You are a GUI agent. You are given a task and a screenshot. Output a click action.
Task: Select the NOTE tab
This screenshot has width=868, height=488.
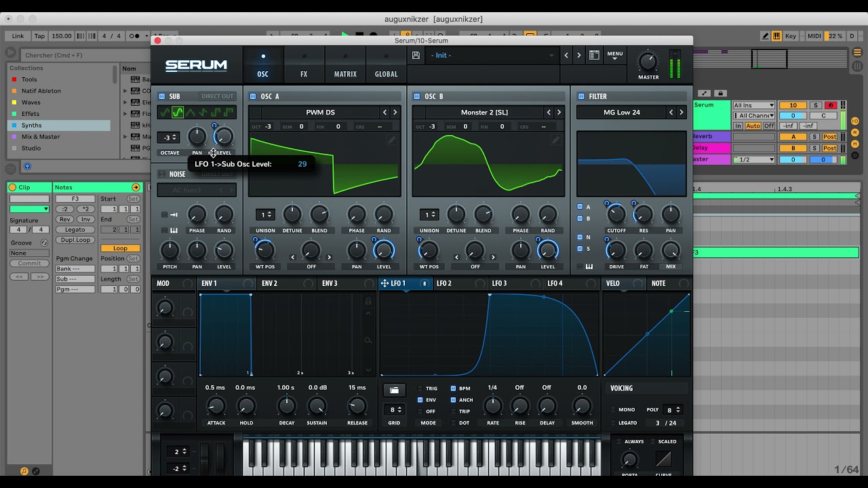[669, 283]
